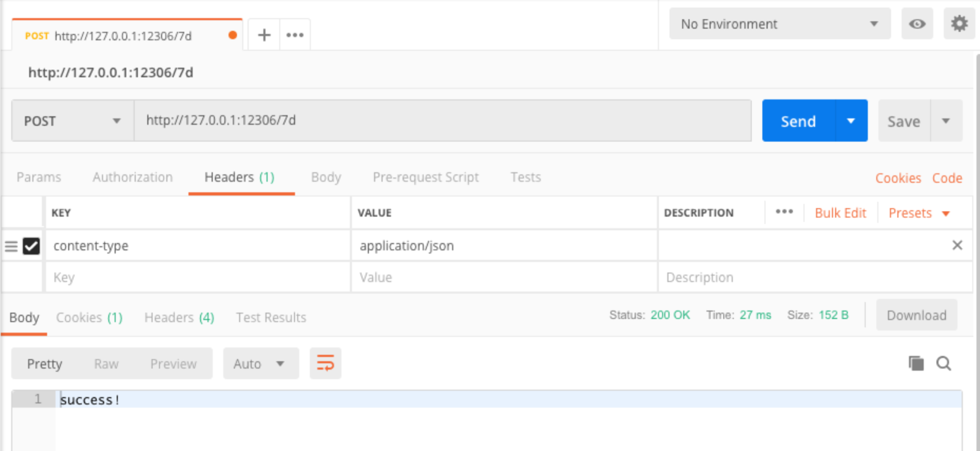Open tab options ellipsis menu
980x451 pixels.
pos(295,35)
